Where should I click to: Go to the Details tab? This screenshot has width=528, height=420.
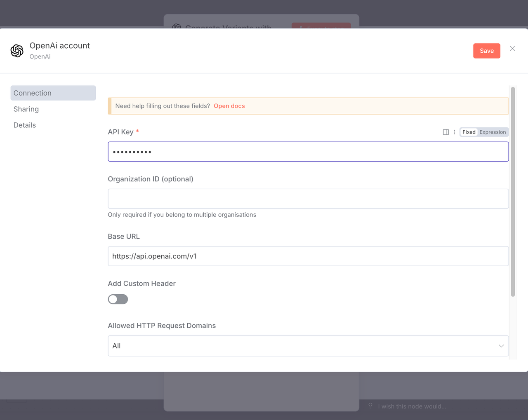25,125
